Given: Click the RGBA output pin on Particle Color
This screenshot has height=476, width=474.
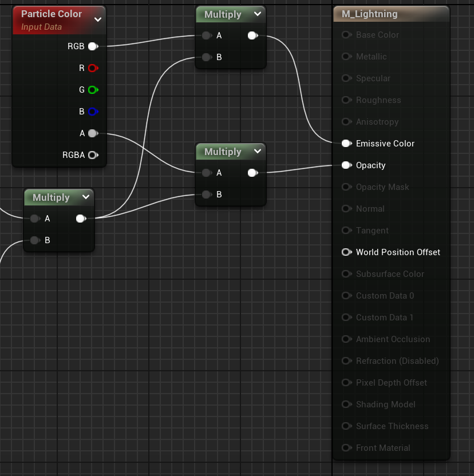Looking at the screenshot, I should [x=92, y=155].
